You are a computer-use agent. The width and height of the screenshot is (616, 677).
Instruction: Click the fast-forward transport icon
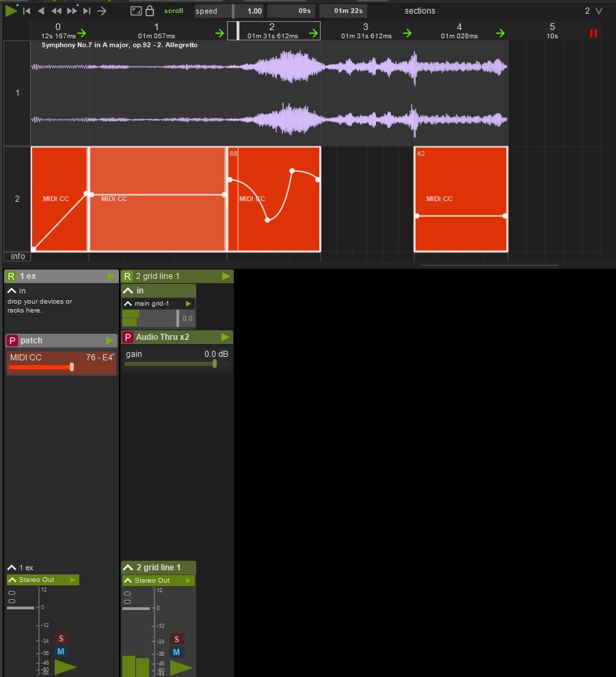[72, 11]
